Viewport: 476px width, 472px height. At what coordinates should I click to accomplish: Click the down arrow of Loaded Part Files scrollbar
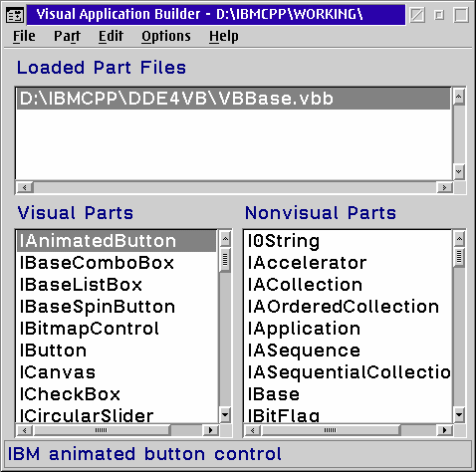(459, 171)
